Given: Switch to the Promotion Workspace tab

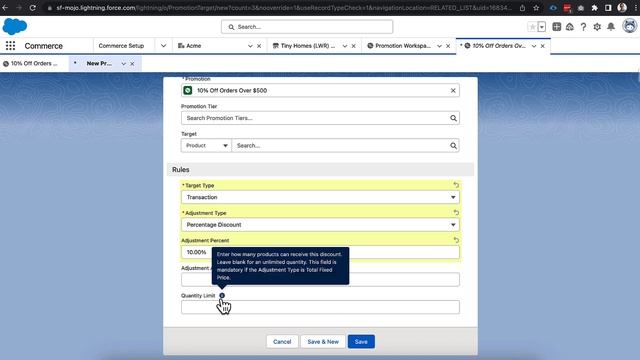Looking at the screenshot, I should click(x=399, y=46).
